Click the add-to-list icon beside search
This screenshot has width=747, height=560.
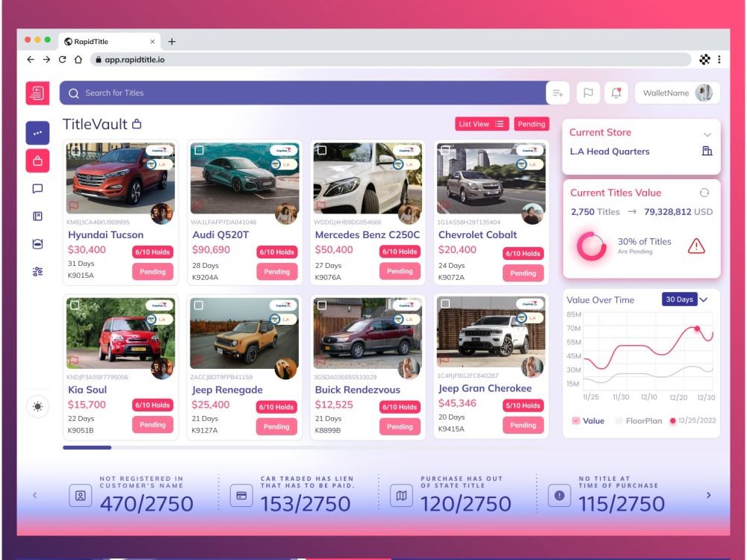pyautogui.click(x=558, y=93)
